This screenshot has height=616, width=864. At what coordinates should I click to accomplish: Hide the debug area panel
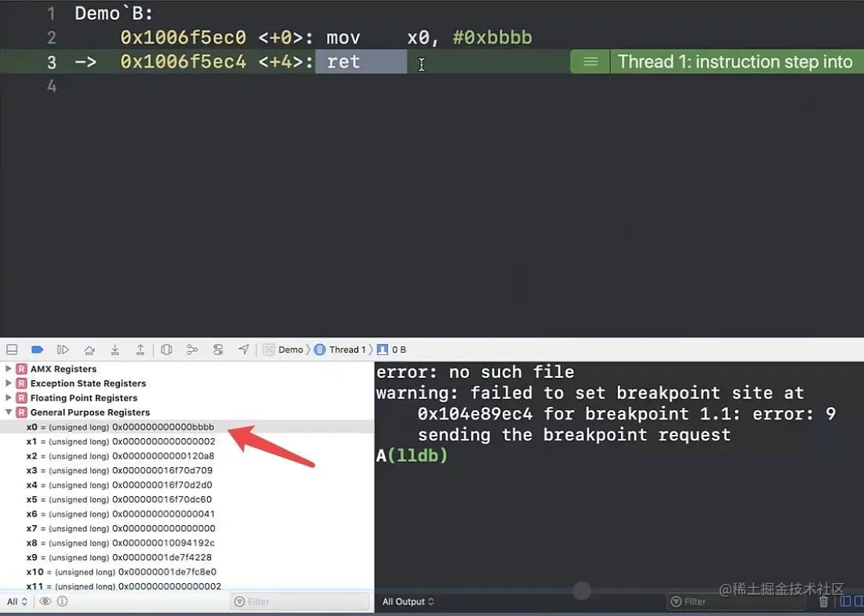12,350
